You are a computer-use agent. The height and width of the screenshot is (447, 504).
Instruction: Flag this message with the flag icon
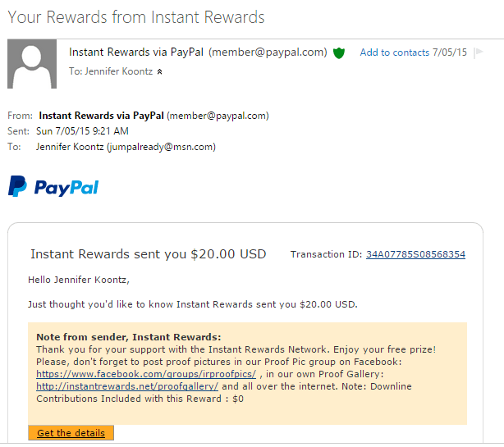(479, 52)
